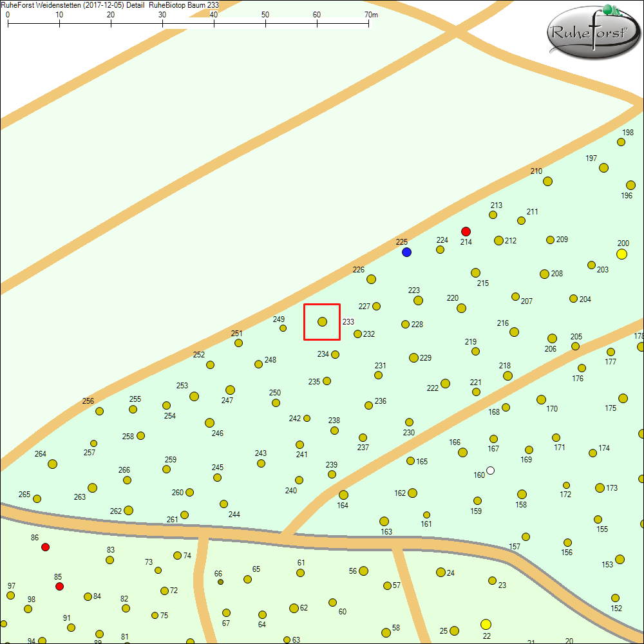Select tree marker 210 beside the path

click(547, 182)
